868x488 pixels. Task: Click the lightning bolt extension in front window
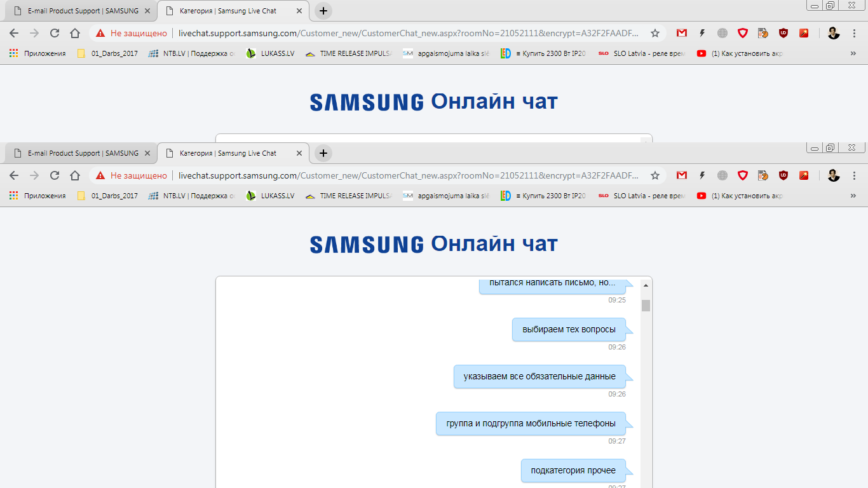coord(702,175)
